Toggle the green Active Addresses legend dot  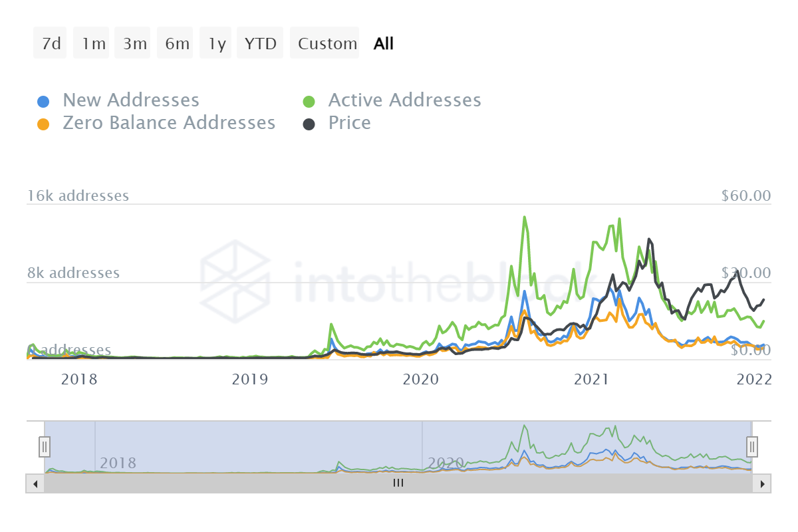[x=309, y=102]
